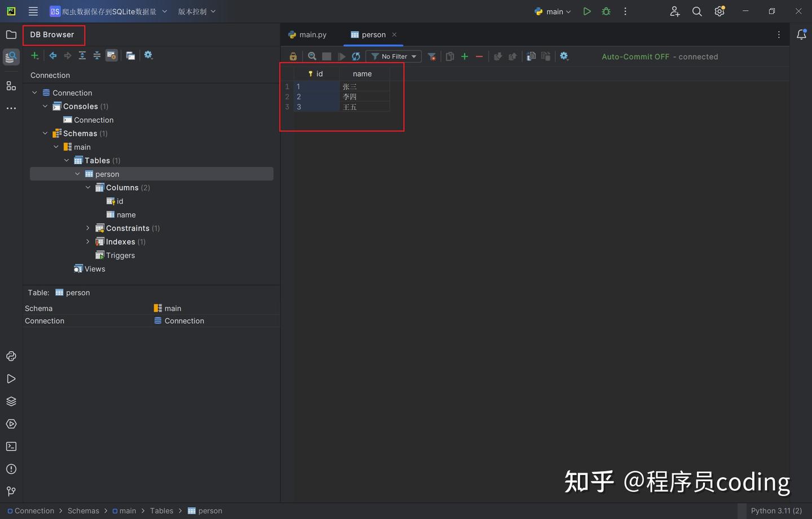Image resolution: width=812 pixels, height=519 pixels.
Task: Toggle the Project folder tool window
Action: 11,34
